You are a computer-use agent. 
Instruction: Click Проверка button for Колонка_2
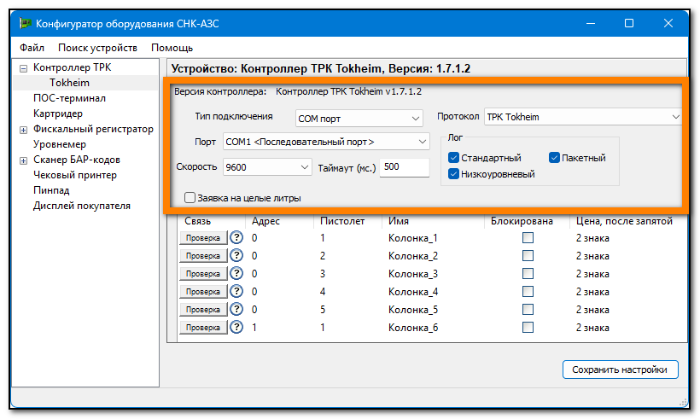203,256
